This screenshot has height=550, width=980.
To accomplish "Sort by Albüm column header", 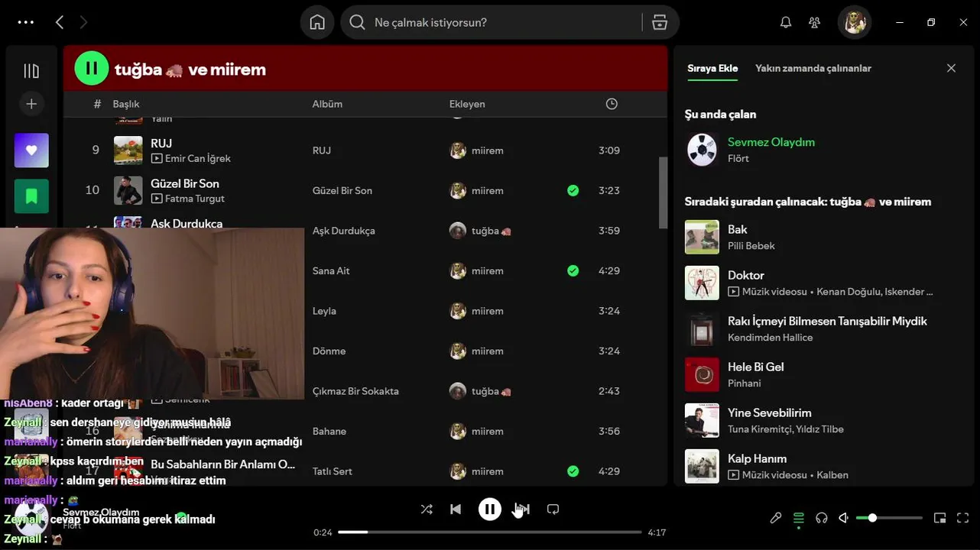I will pyautogui.click(x=327, y=104).
